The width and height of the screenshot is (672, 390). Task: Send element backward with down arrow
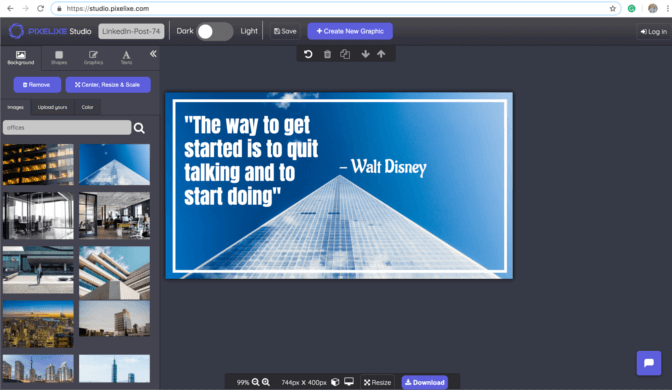click(365, 54)
